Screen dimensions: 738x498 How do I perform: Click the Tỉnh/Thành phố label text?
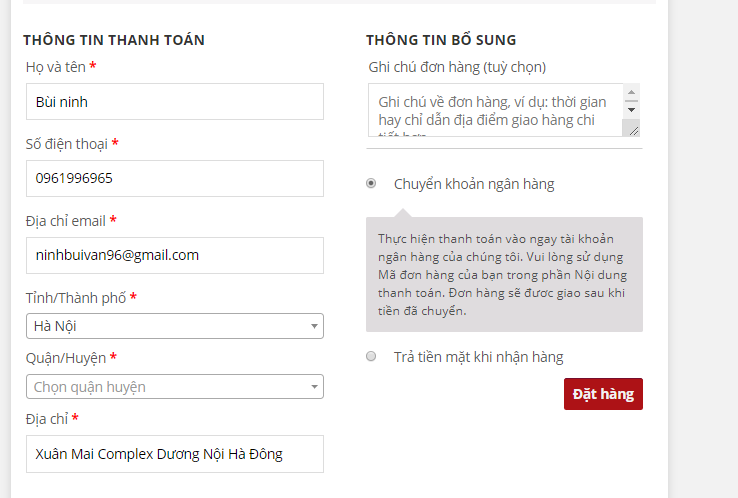point(75,298)
